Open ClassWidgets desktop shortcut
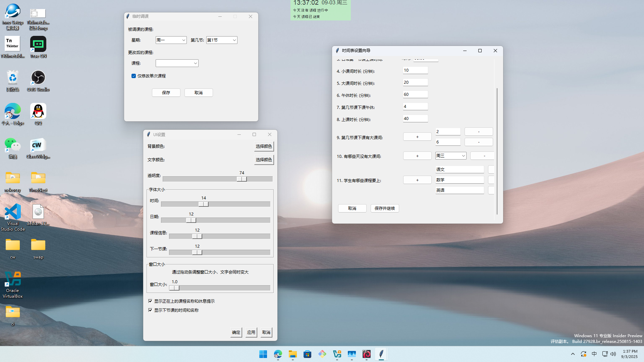644x362 pixels. (38, 148)
